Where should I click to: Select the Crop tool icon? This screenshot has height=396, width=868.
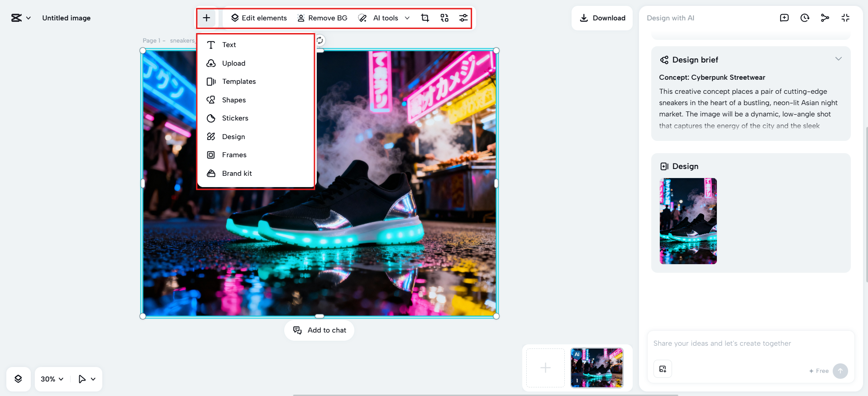point(425,18)
